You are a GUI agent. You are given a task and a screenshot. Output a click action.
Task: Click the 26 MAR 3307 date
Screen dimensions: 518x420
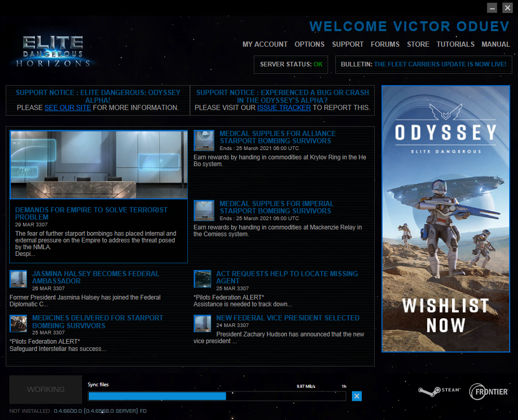click(48, 289)
